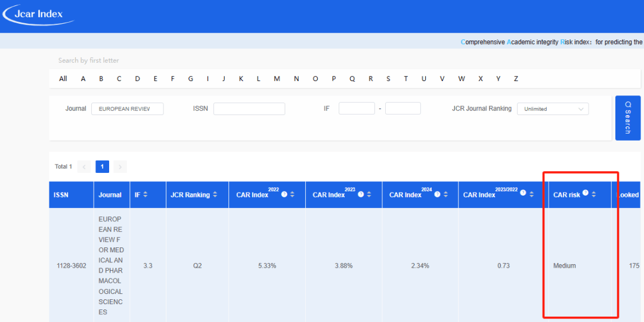
Task: Select the All letter filter
Action: (x=63, y=79)
